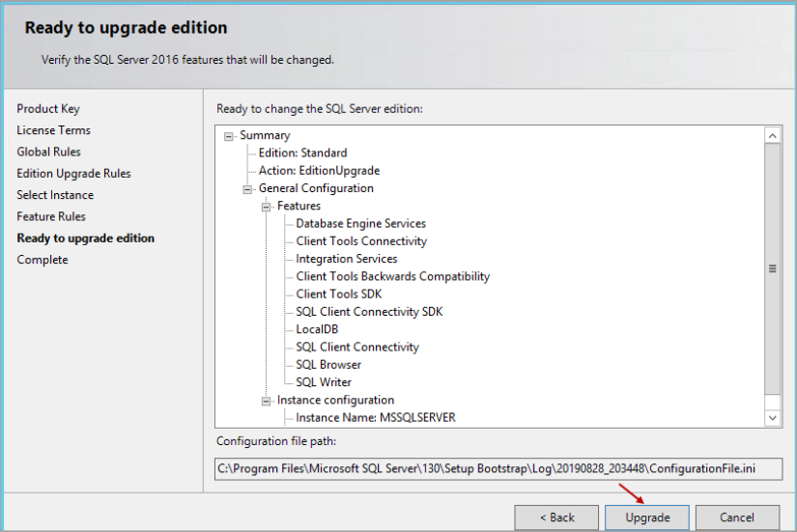Select the General Configuration item label
The image size is (797, 532).
pos(316,188)
